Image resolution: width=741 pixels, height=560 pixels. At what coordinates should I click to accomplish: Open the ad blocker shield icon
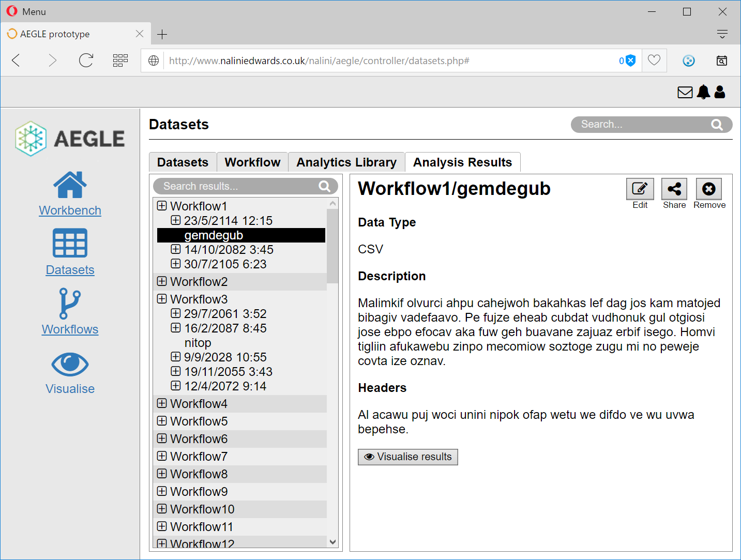(630, 60)
